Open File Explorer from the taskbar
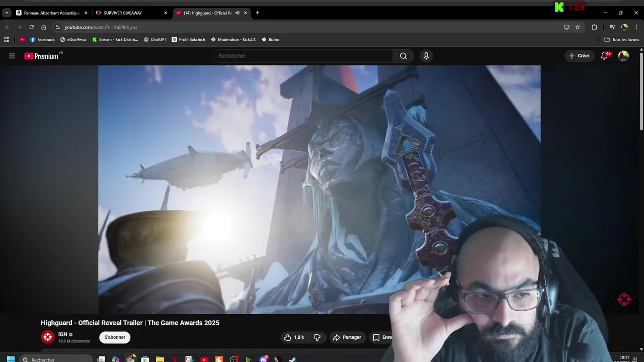The width and height of the screenshot is (644, 362). coord(160,359)
